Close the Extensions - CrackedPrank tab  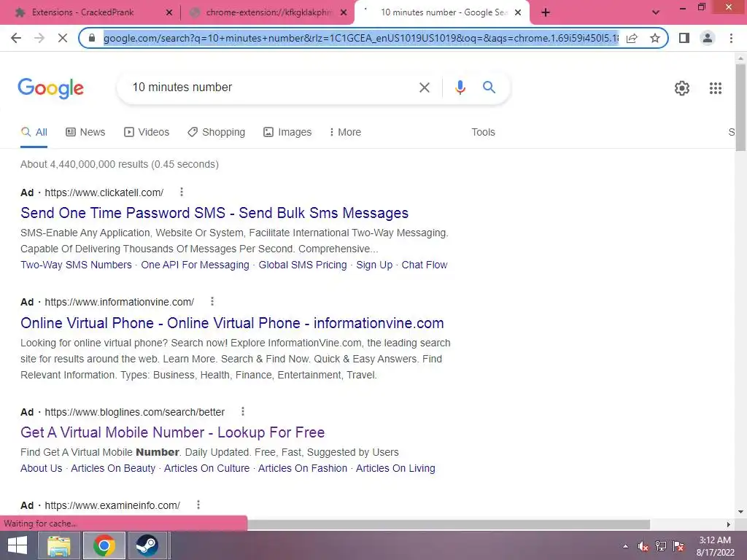tap(169, 13)
